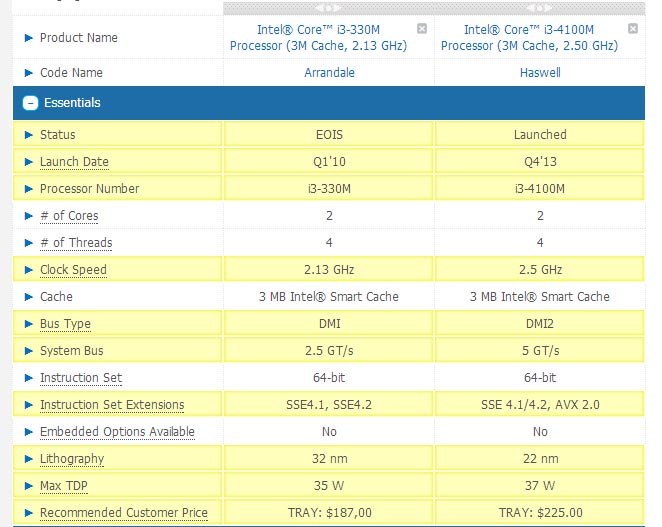662x527 pixels.
Task: Click the Embedded Options Available label
Action: (x=117, y=432)
